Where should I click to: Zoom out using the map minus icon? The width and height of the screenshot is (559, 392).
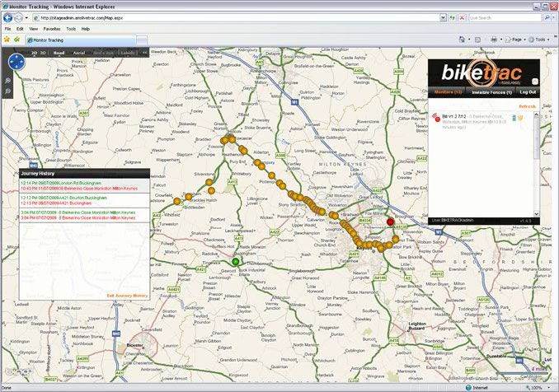(x=7, y=91)
